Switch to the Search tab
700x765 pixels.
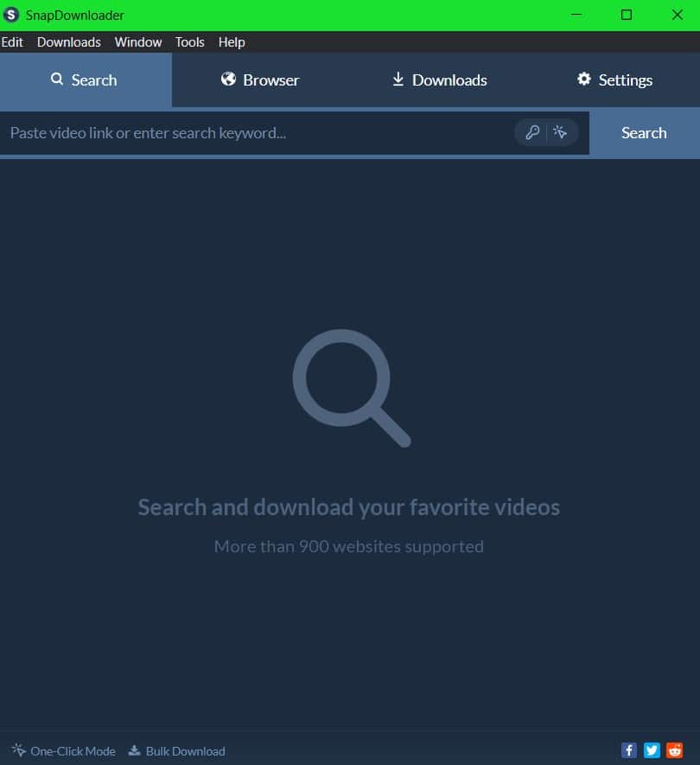[x=86, y=80]
